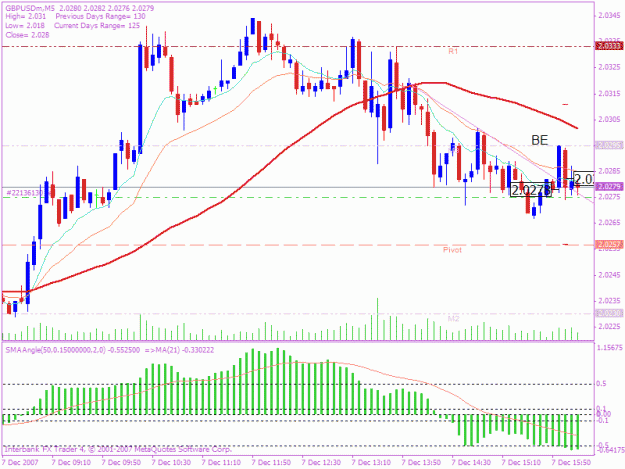This screenshot has width=625, height=469.
Task: Click the '7 Dec 2007' time label
Action: (x=20, y=463)
